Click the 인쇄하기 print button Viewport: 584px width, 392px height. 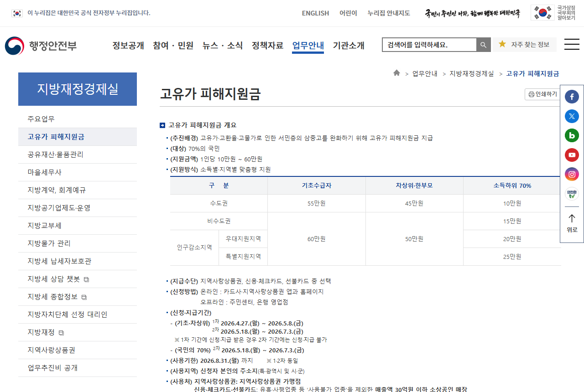(x=542, y=94)
